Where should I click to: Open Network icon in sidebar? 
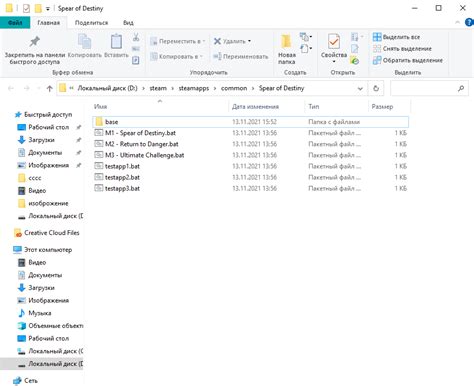pos(18,381)
